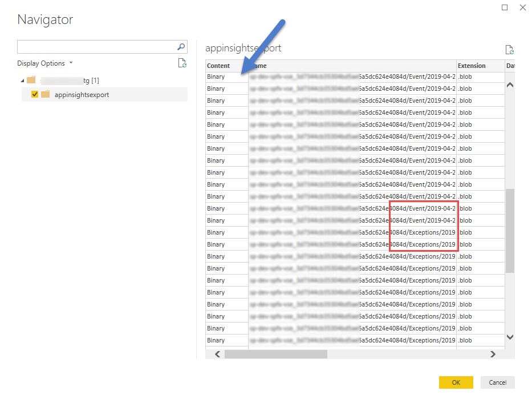This screenshot has width=532, height=399.
Task: Click the appinsightsexport folder icon
Action: tap(46, 94)
